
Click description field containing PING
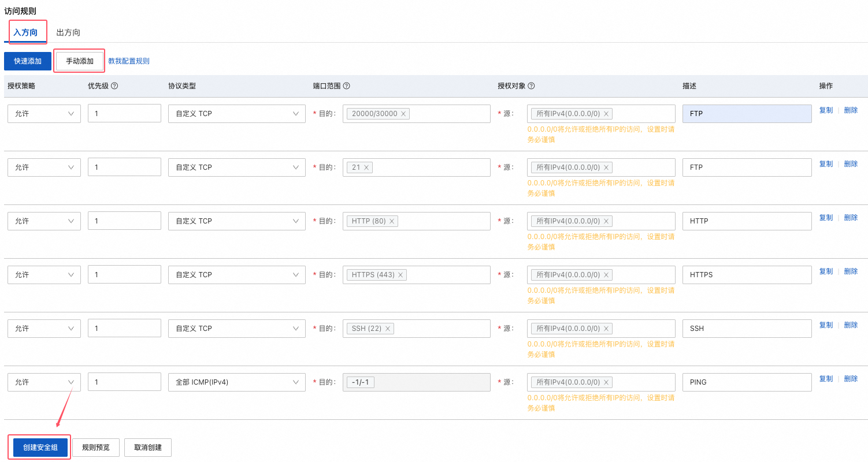tap(747, 382)
